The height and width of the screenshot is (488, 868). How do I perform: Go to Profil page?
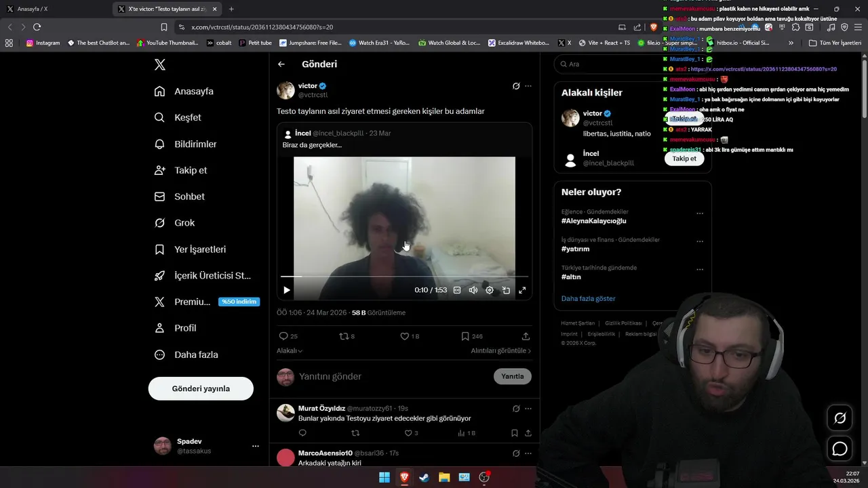(x=175, y=328)
